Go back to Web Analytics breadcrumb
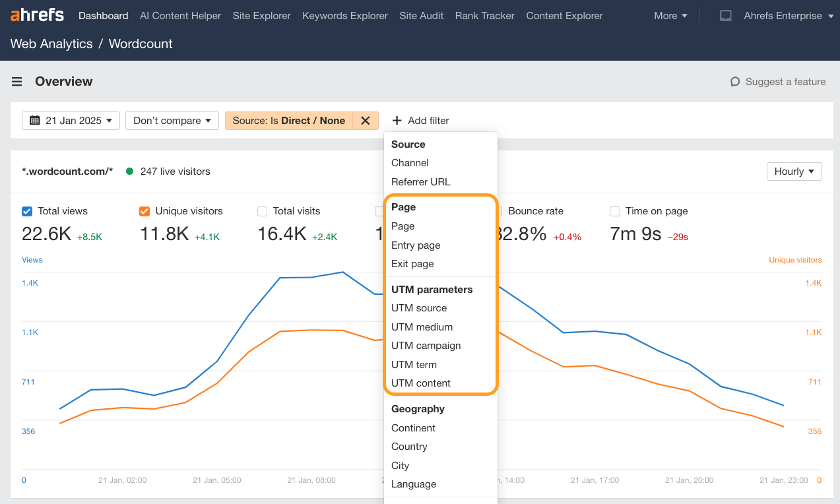This screenshot has width=840, height=504. pos(51,44)
